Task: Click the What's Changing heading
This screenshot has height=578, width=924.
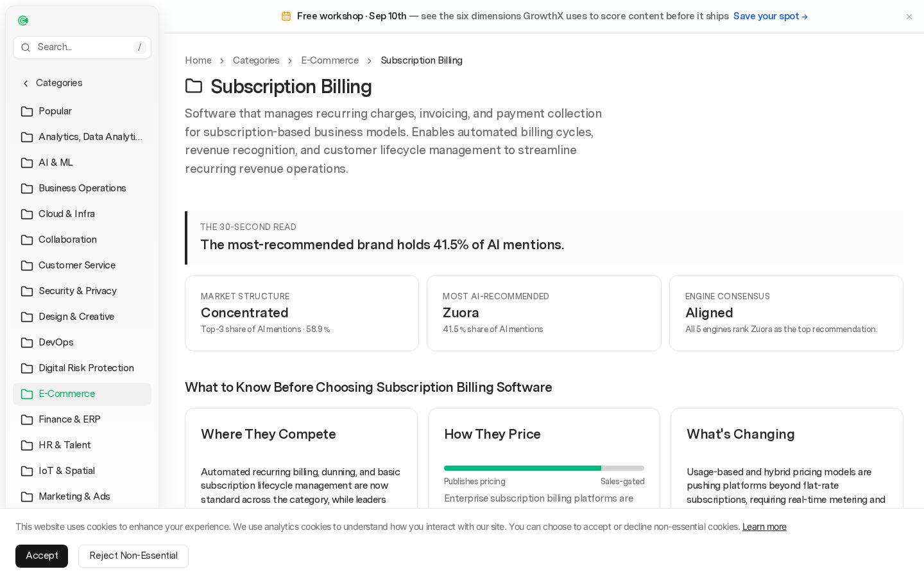Action: click(x=740, y=434)
